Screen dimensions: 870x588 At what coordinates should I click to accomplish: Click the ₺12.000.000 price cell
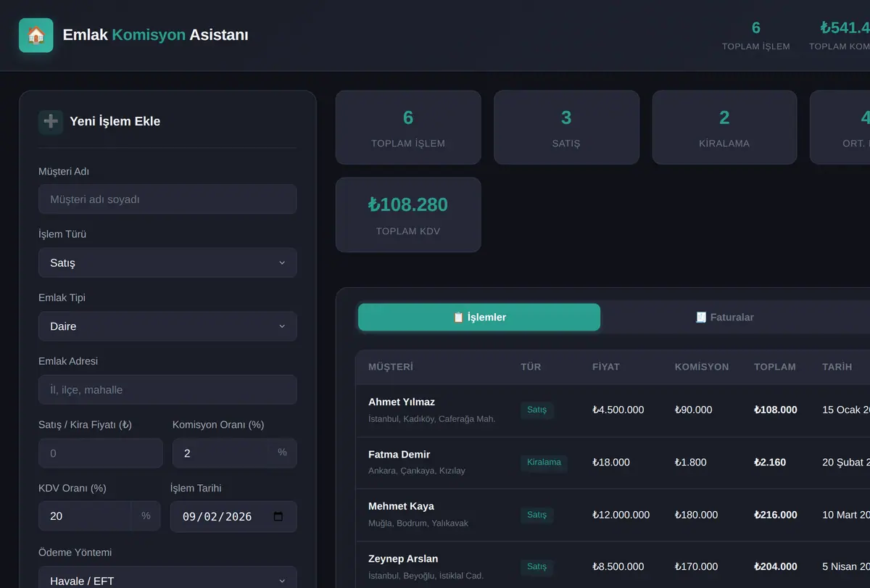point(621,515)
